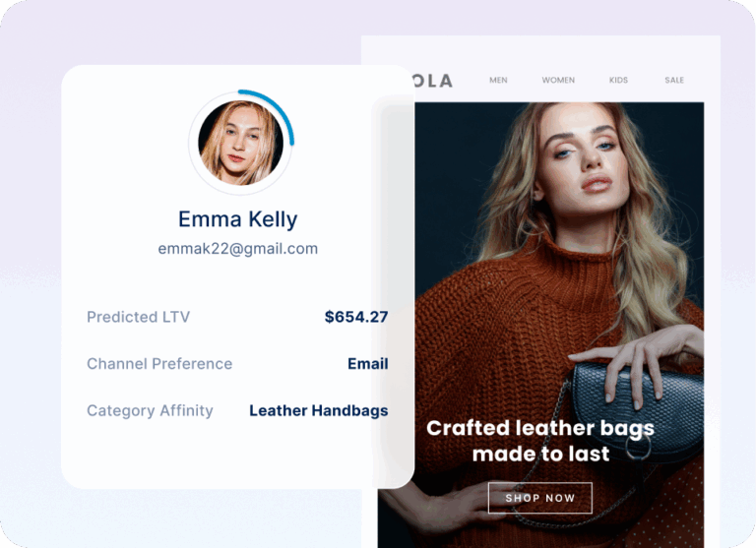Click the brand logo ending in OLA
Screen dimensions: 756x548
pyautogui.click(x=433, y=81)
